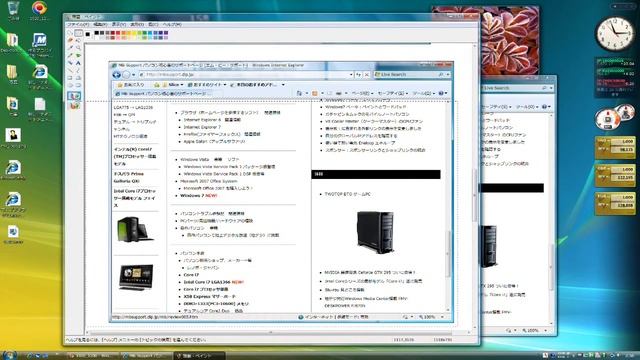Expand search provider dropdown in background IE window

coord(551,88)
